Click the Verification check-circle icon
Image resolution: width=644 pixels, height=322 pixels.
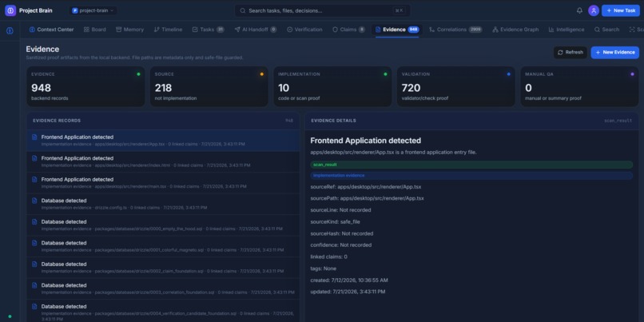coord(289,30)
